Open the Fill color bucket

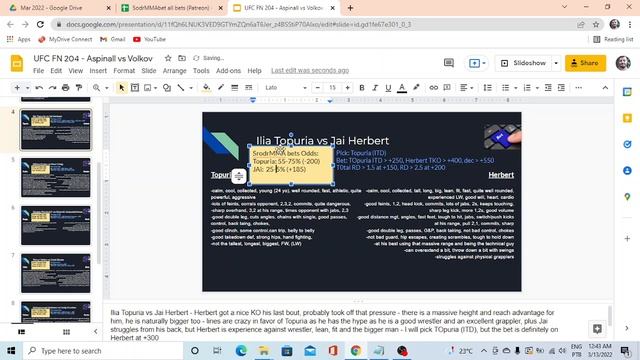coord(207,88)
